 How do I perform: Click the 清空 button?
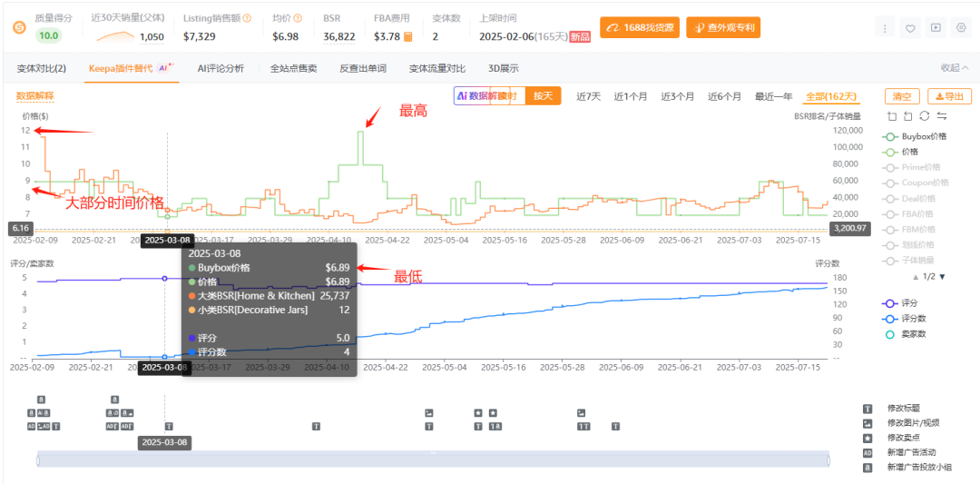click(902, 96)
